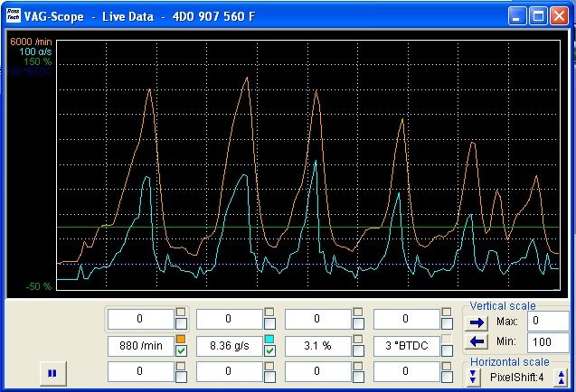576x392 pixels.
Task: Click the vertical scale Max field
Action: coord(548,321)
